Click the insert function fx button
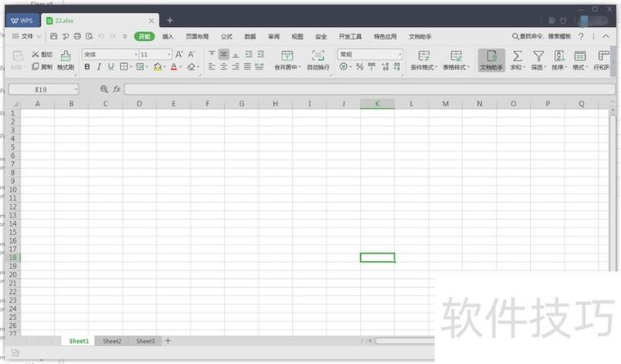 pos(116,89)
